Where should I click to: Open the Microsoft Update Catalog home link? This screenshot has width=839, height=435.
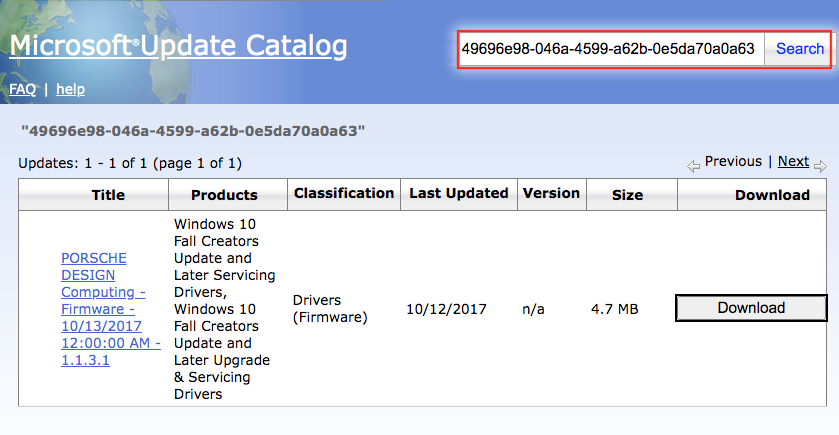coord(178,46)
